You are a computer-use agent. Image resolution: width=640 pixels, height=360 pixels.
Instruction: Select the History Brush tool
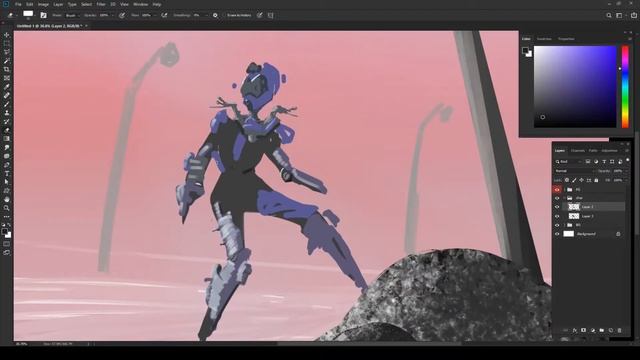pyautogui.click(x=7, y=122)
